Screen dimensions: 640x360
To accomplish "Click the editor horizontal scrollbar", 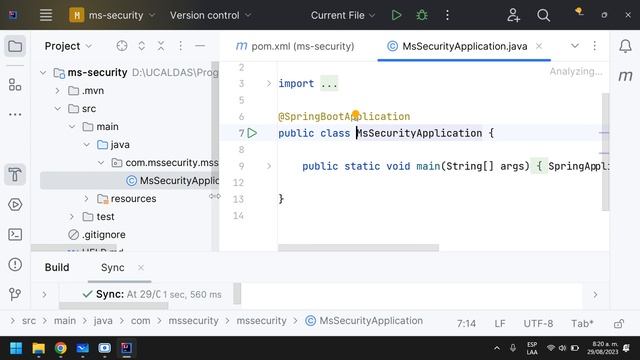I will pyautogui.click(x=358, y=248).
